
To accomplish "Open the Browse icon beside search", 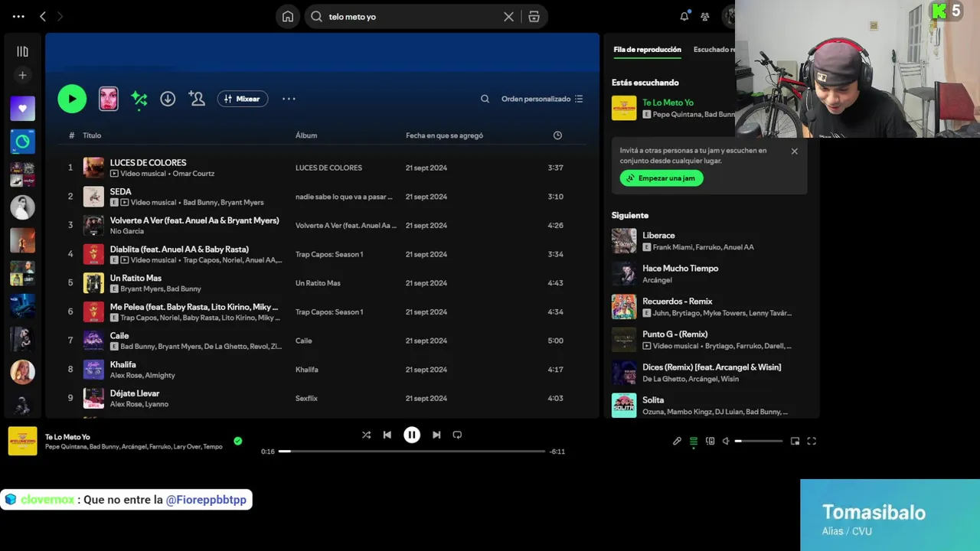I will pyautogui.click(x=534, y=16).
